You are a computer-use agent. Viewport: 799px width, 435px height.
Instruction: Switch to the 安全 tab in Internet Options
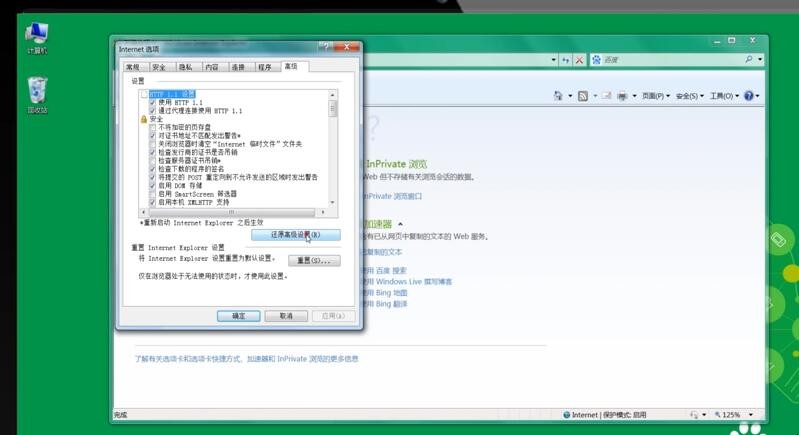click(x=158, y=67)
